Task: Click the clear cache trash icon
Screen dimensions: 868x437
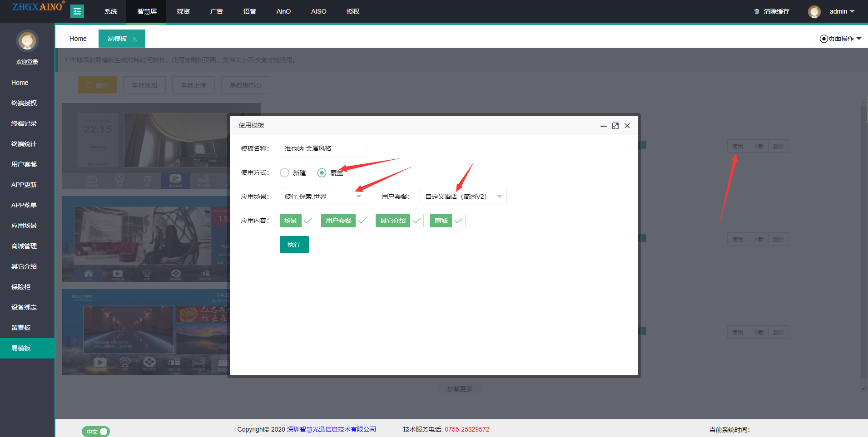Action: [x=756, y=11]
